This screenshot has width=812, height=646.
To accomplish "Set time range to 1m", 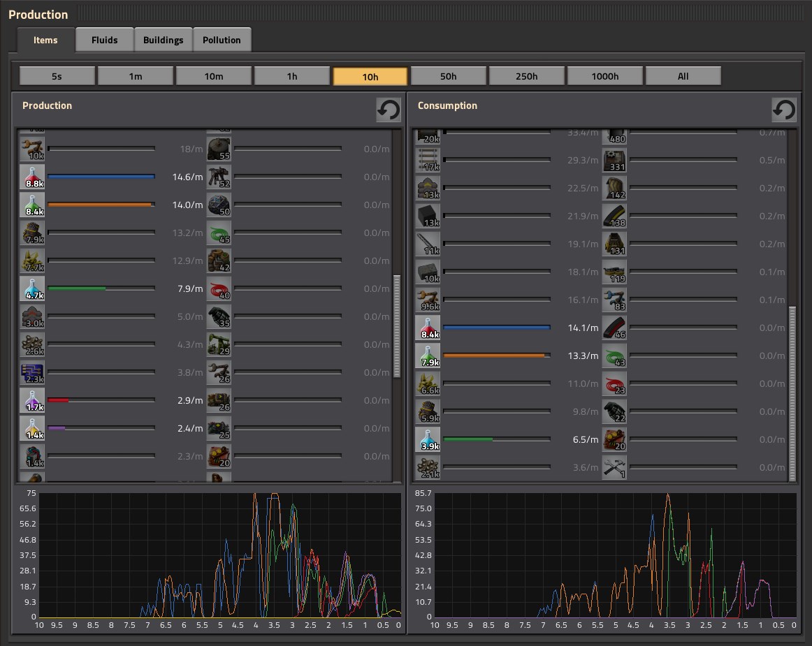I will 135,76.
